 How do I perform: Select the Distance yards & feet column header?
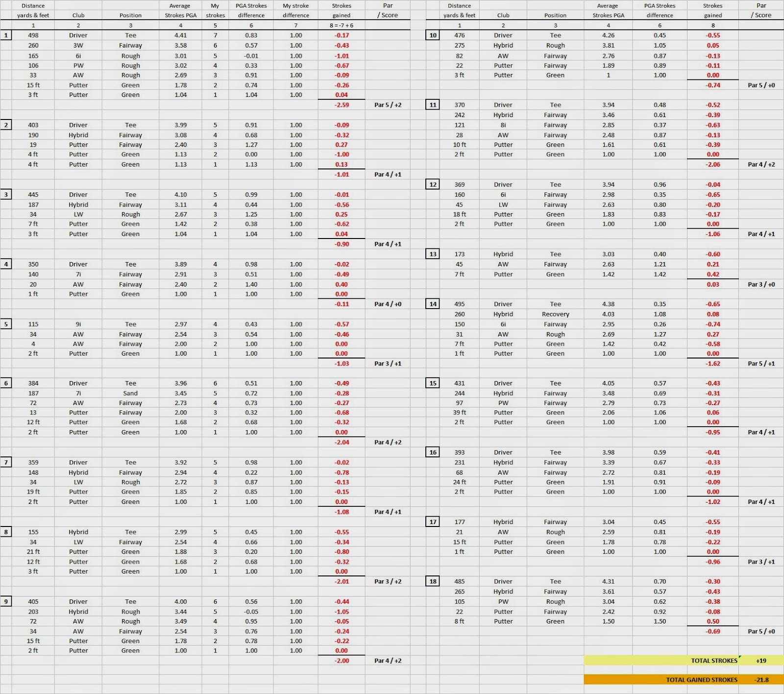coord(33,10)
